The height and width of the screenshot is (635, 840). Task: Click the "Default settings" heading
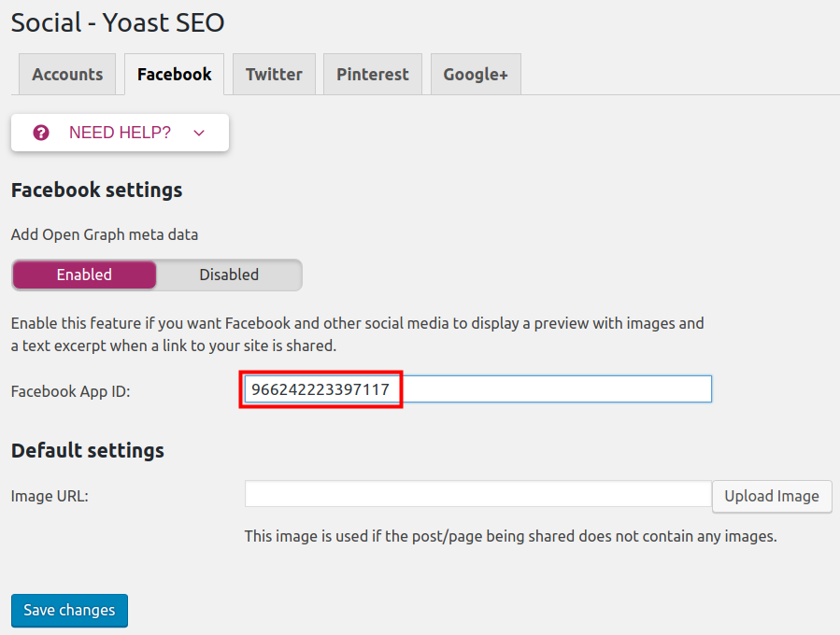click(88, 450)
